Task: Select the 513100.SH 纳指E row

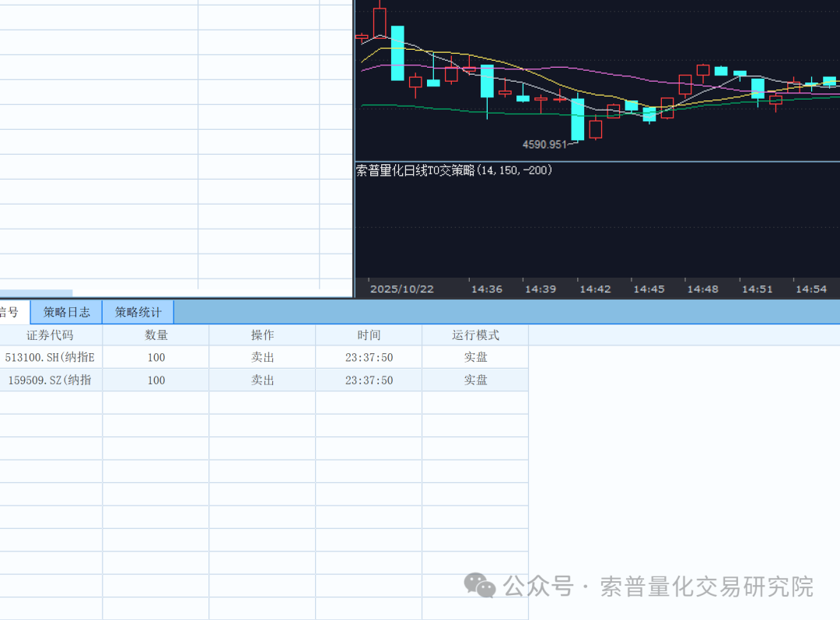Action: point(51,357)
